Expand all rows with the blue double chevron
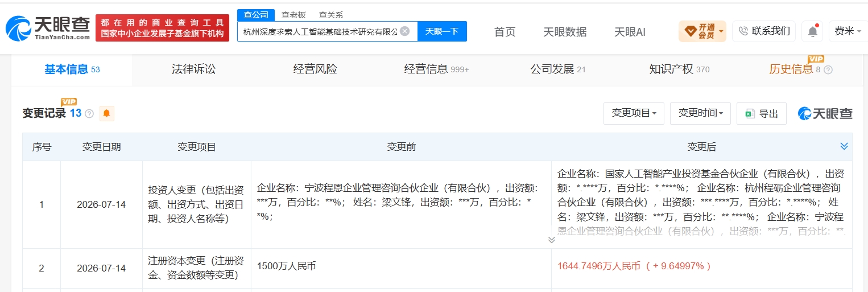 point(844,146)
